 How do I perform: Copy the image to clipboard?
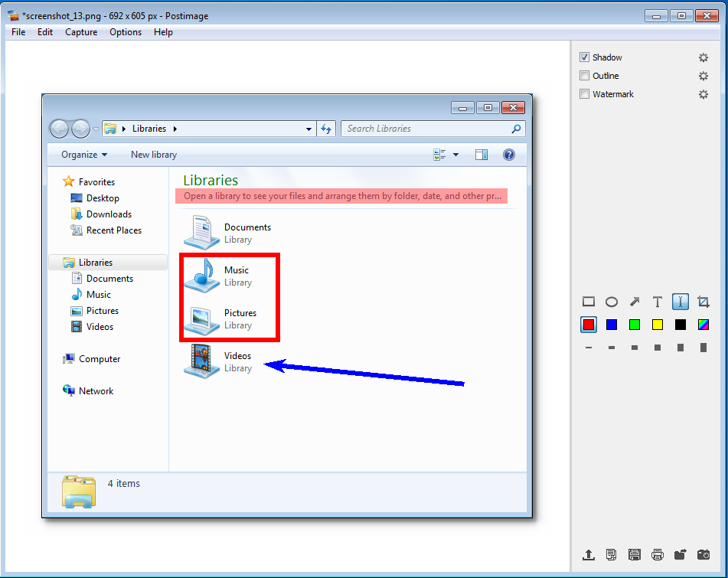click(x=612, y=554)
